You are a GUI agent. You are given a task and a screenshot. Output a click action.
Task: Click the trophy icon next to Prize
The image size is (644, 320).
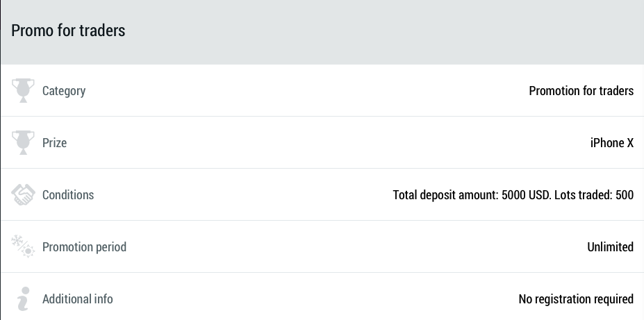[x=23, y=142]
